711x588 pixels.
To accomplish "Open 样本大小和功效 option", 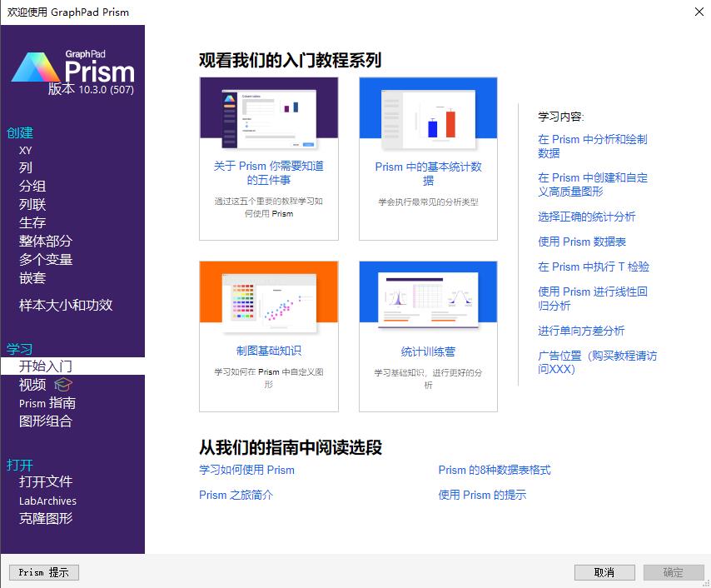I will pos(66,305).
